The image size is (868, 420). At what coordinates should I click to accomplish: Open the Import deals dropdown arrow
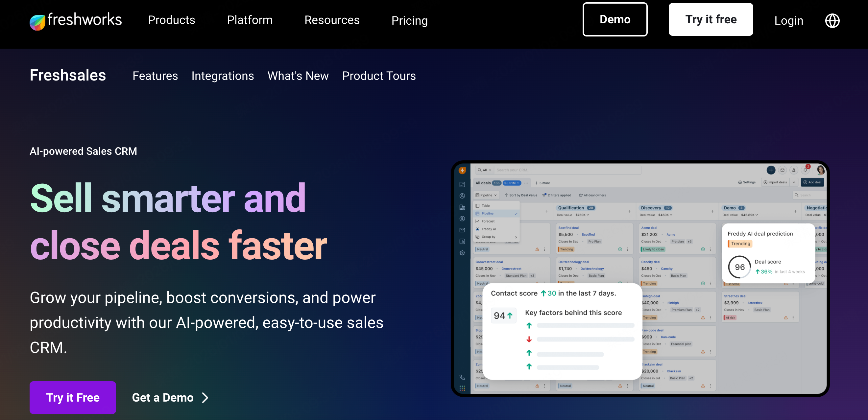click(x=794, y=182)
